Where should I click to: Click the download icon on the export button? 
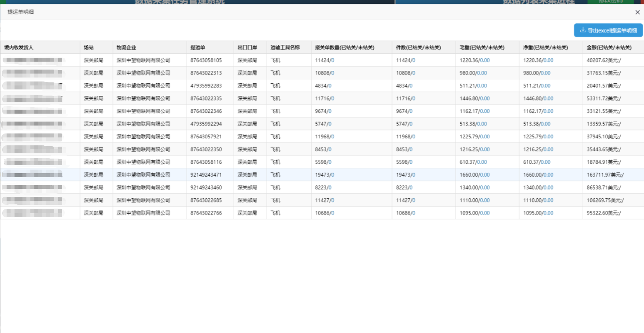(x=583, y=30)
